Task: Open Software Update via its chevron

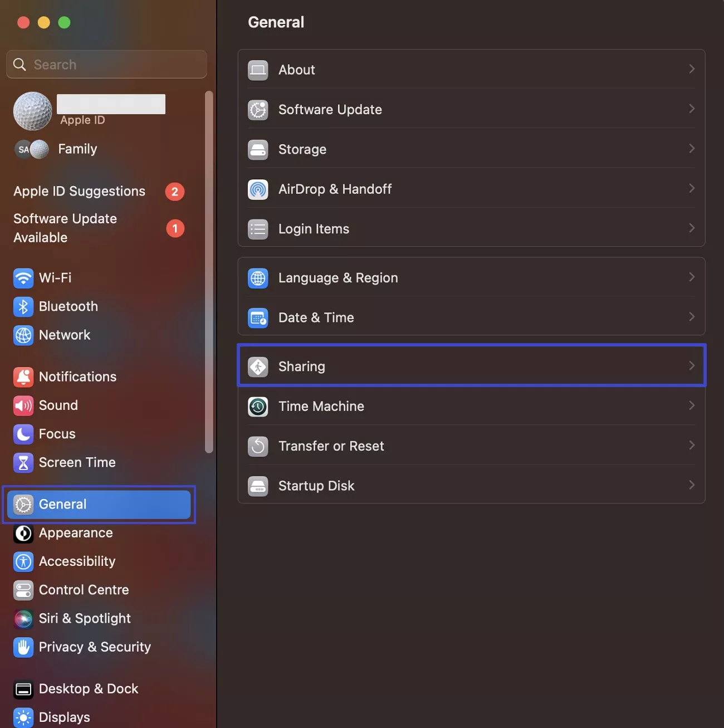Action: pyautogui.click(x=692, y=109)
